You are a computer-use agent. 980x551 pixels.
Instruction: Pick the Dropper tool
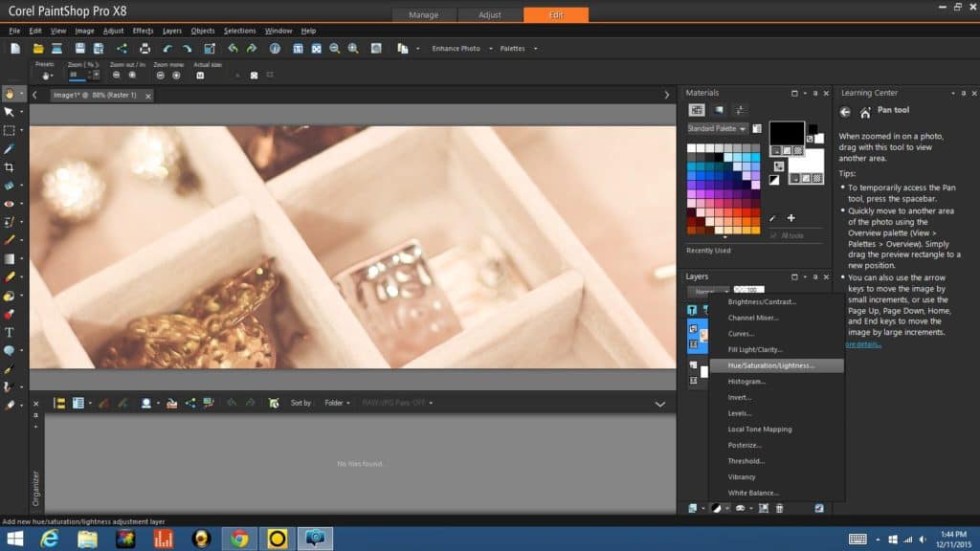[9, 149]
